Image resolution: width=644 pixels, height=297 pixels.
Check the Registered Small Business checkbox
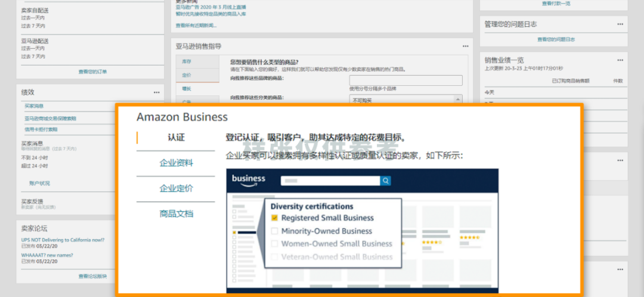[x=274, y=218]
